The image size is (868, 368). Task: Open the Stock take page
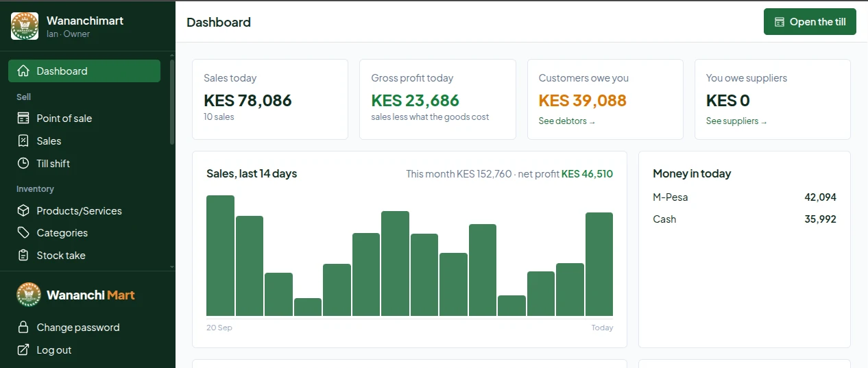(84, 255)
